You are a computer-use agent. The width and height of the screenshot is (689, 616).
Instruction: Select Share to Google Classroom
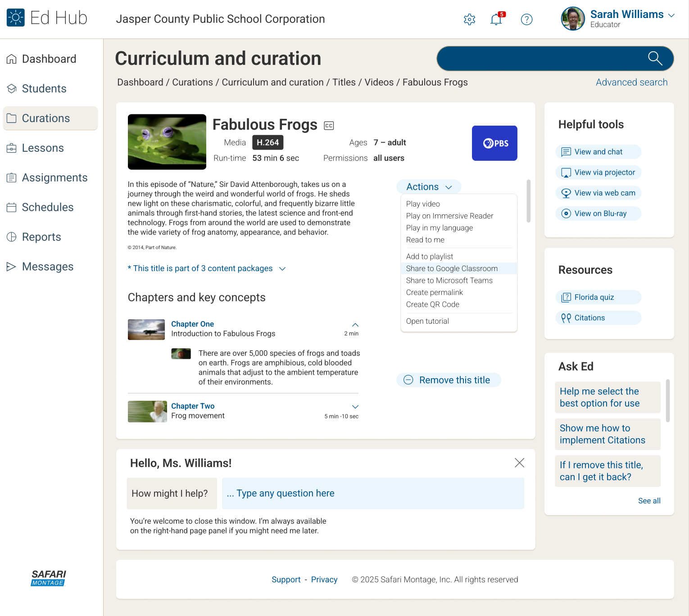[452, 268]
